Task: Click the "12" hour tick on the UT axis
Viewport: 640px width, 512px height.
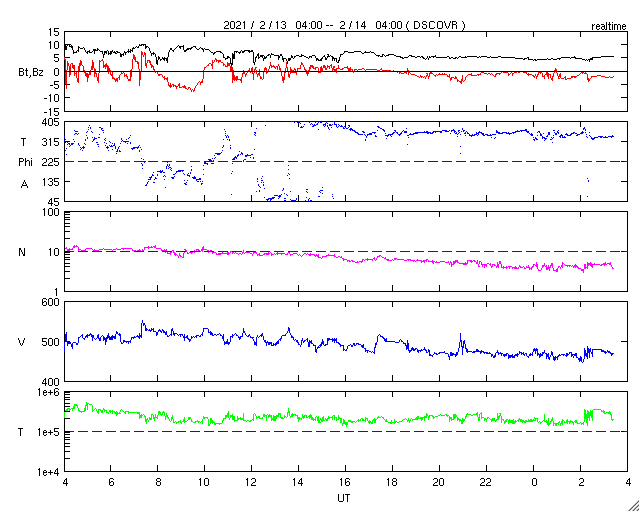Action: pos(251,482)
